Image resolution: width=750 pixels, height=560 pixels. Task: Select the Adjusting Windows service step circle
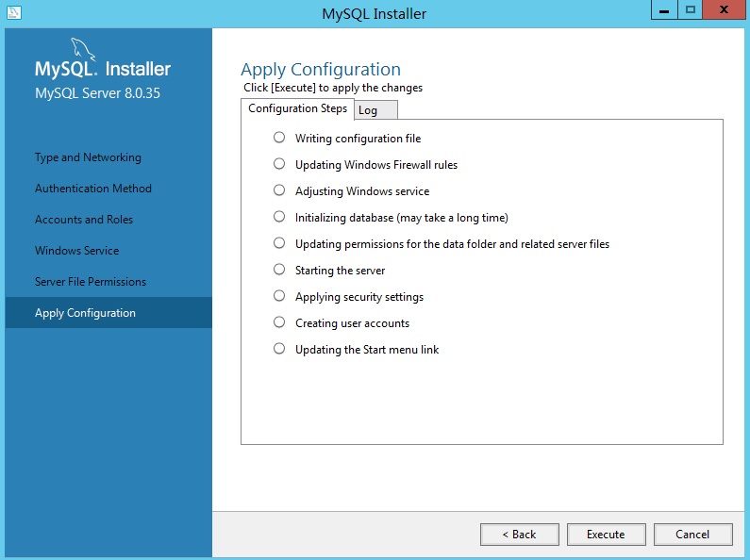click(279, 190)
